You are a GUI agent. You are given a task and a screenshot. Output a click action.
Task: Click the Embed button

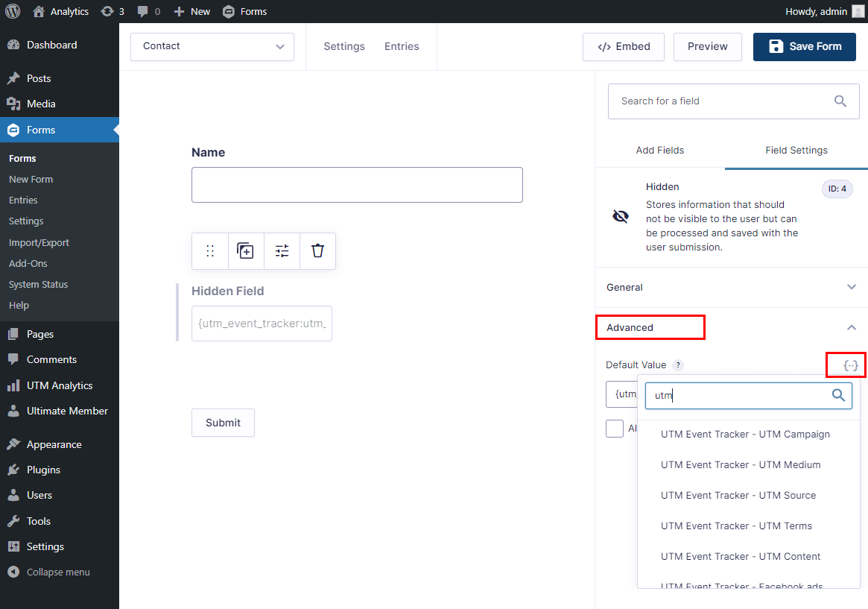624,46
